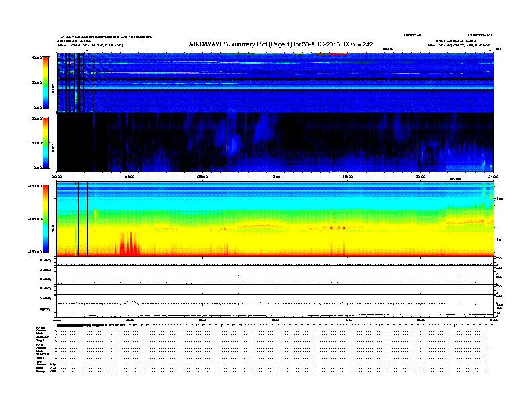Click the 20.00 value on RAD2 color scale

click(x=37, y=83)
